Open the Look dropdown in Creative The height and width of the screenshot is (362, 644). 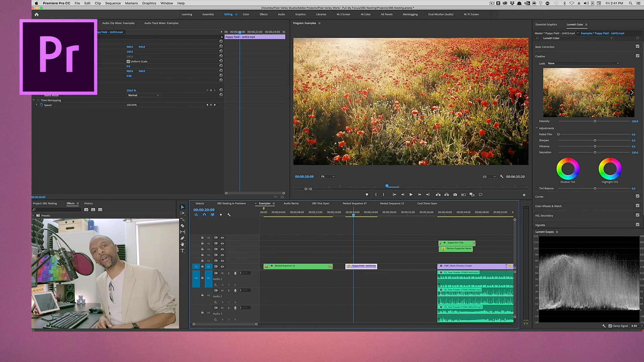[583, 63]
